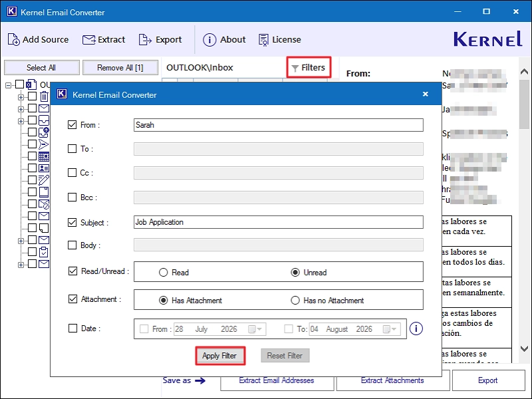Select the Tasks clipboard folder icon

(x=44, y=252)
